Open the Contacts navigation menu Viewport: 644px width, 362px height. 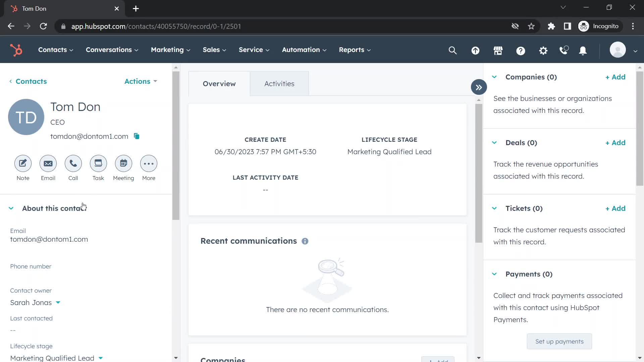click(x=56, y=50)
